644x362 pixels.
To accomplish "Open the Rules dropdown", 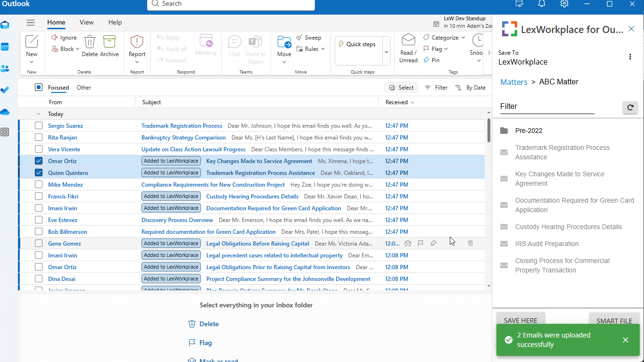I will click(311, 49).
